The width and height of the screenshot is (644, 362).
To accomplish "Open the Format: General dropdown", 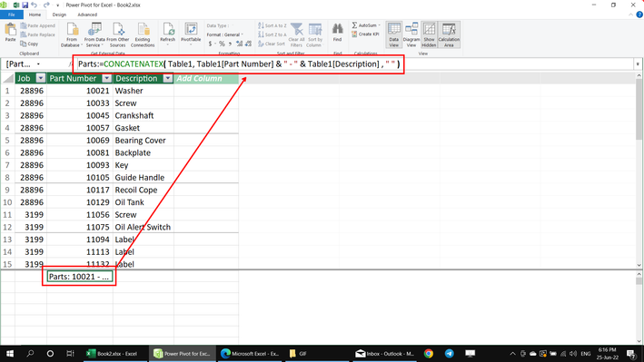I will (x=225, y=34).
